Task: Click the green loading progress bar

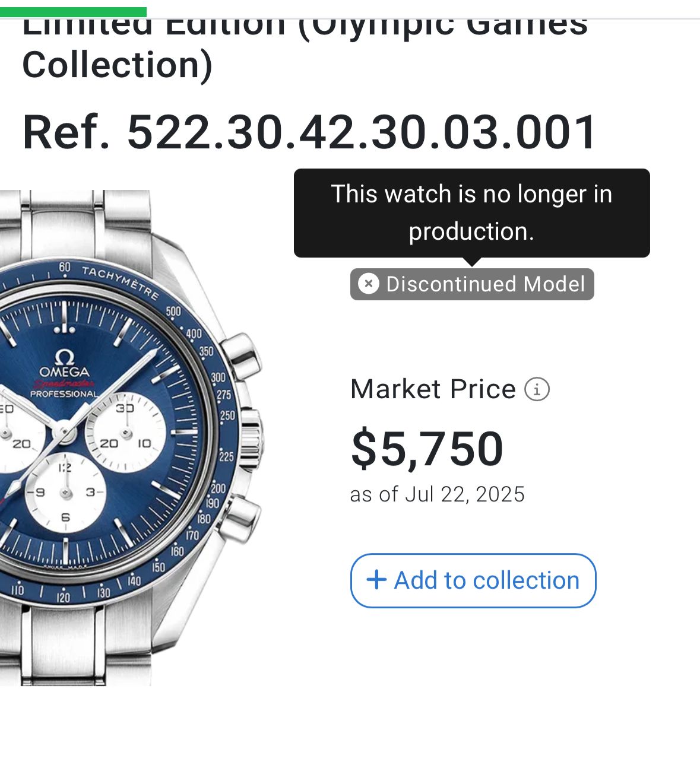Action: tap(73, 12)
